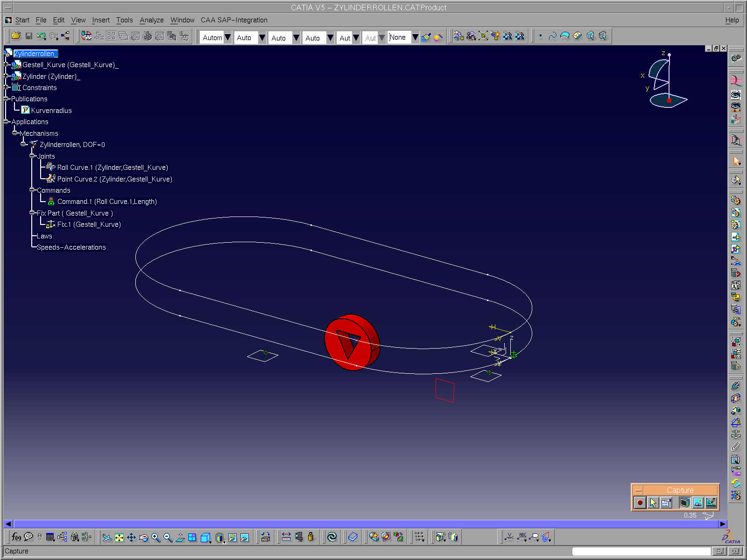Toggle Hide/Show eye icon in right toolbar
Image resolution: width=747 pixels, height=560 pixels.
736,95
